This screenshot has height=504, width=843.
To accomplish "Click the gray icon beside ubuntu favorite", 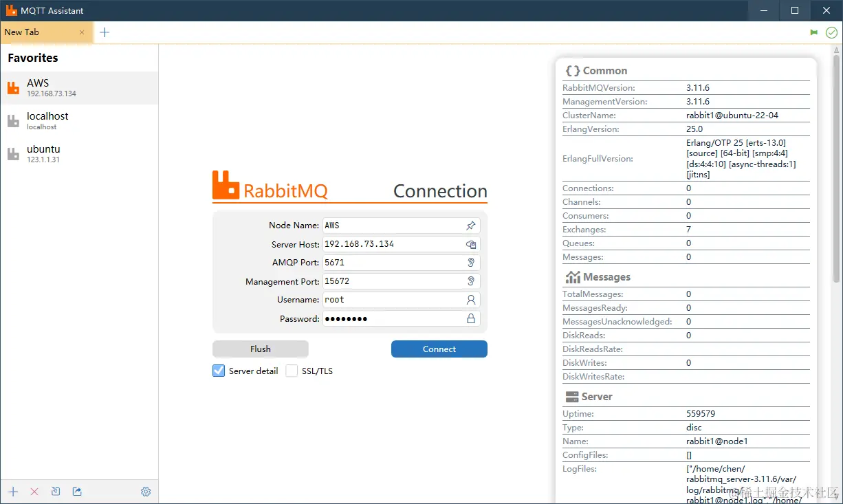I will 13,154.
